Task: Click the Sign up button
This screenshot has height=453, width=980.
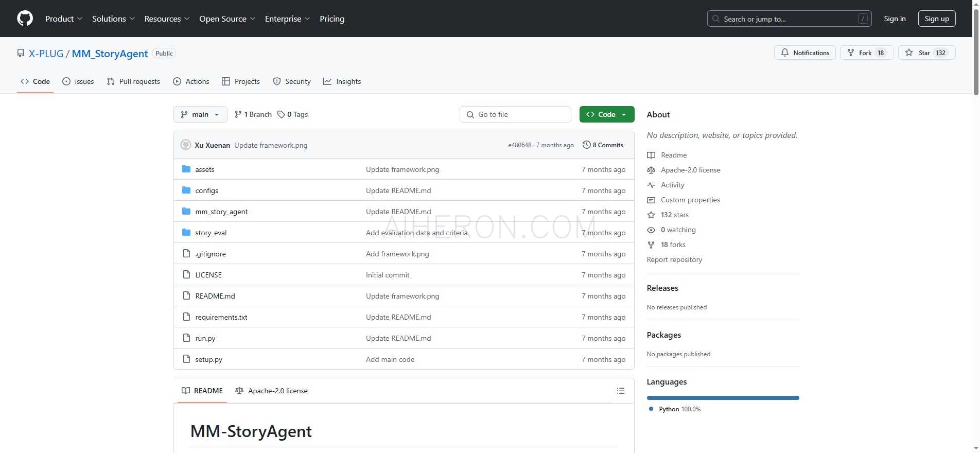Action: [937, 19]
